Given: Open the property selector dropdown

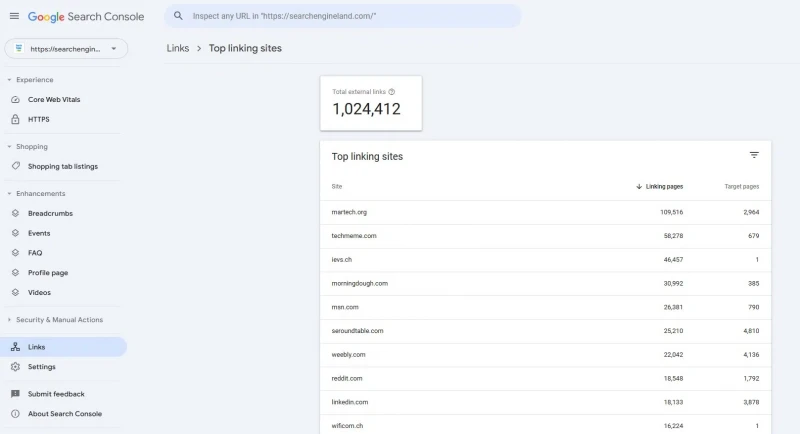Looking at the screenshot, I should pyautogui.click(x=66, y=48).
